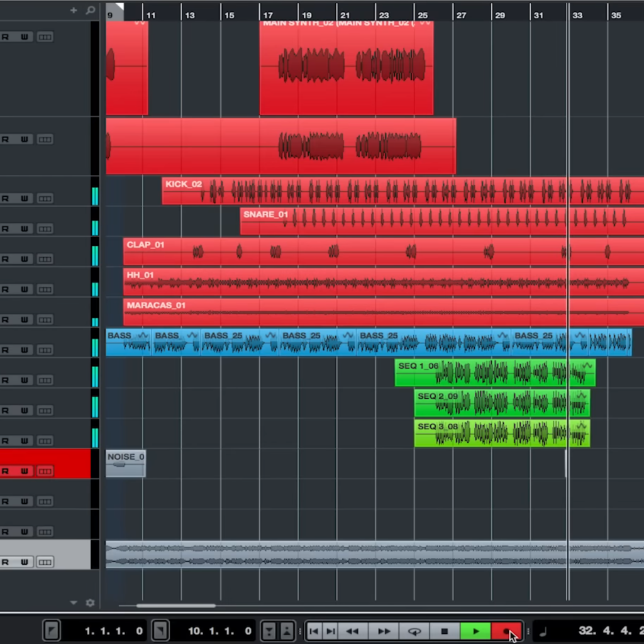Click the track settings gear icon
Image resolution: width=644 pixels, height=644 pixels.
[90, 602]
